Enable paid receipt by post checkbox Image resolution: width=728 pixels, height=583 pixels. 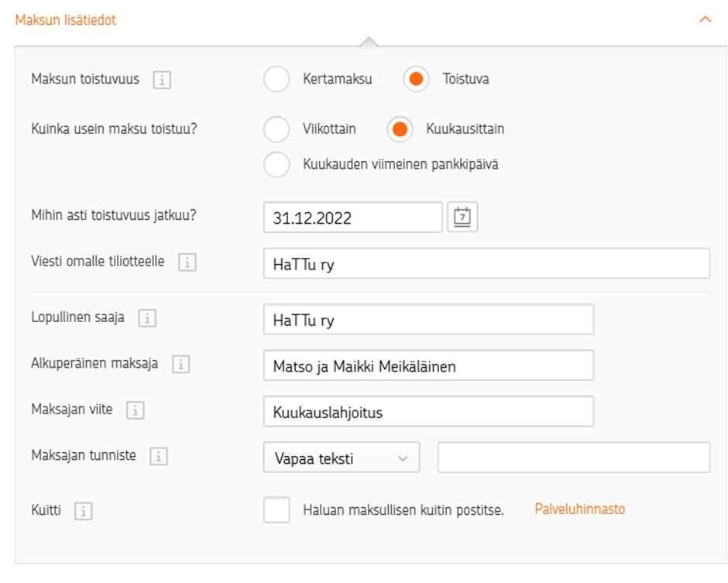point(276,509)
